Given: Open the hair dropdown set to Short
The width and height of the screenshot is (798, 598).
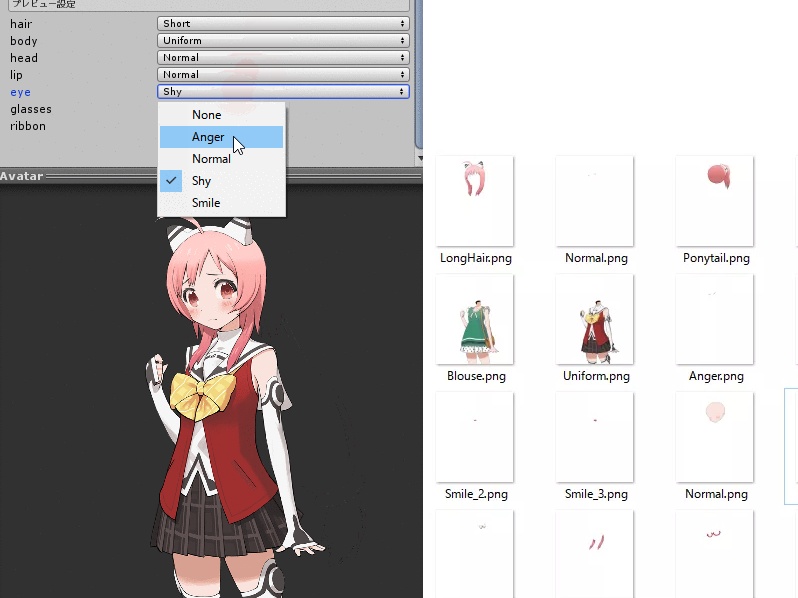Looking at the screenshot, I should pos(283,23).
